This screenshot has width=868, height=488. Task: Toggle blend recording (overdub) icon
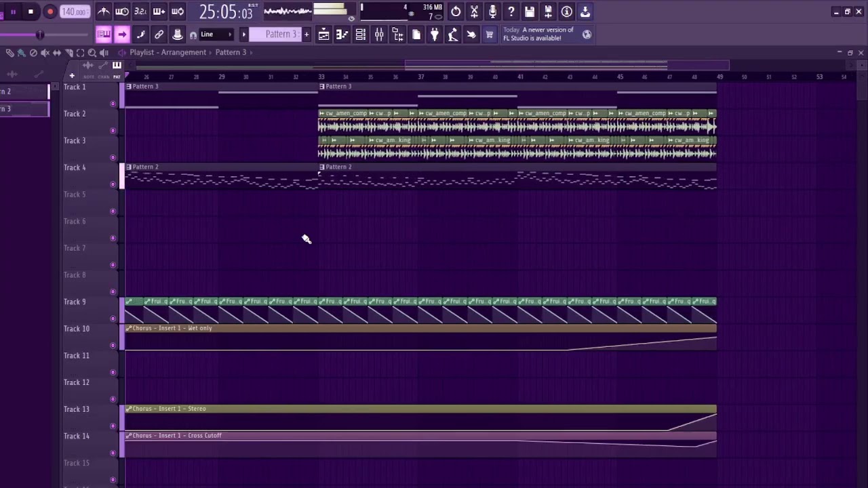(159, 12)
